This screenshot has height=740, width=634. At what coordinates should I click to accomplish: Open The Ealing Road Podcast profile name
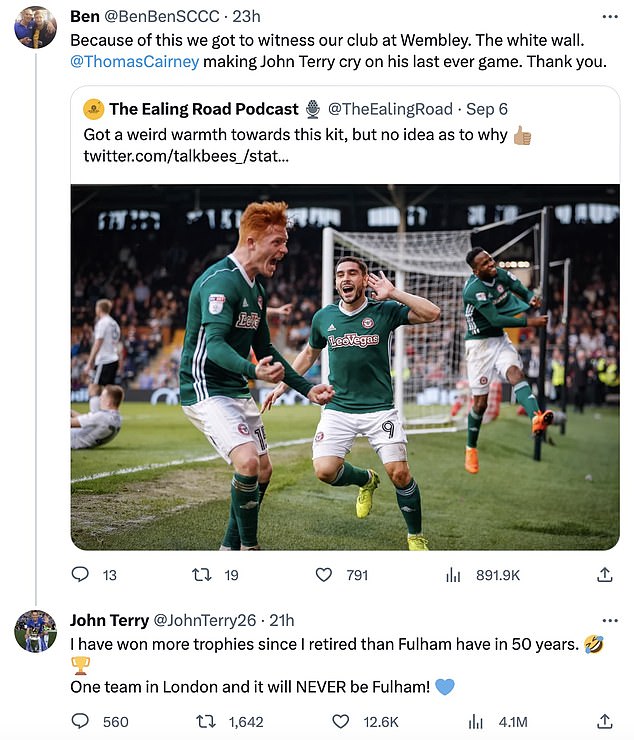point(204,109)
